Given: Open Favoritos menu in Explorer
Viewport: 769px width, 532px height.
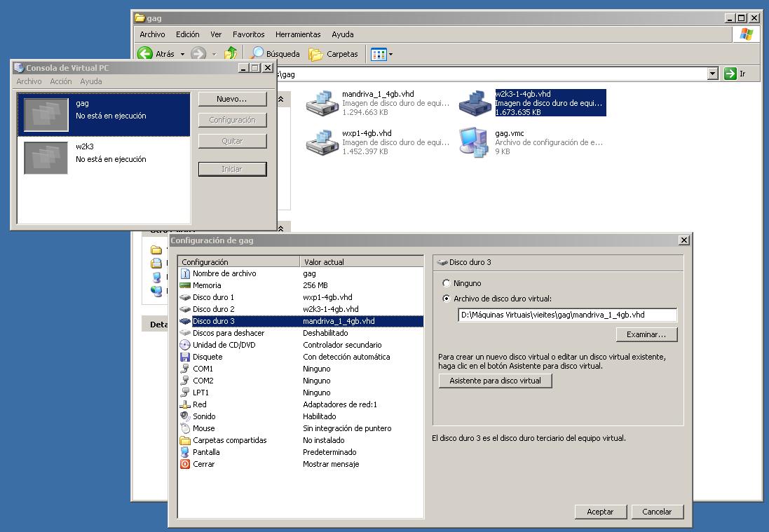Looking at the screenshot, I should tap(248, 34).
